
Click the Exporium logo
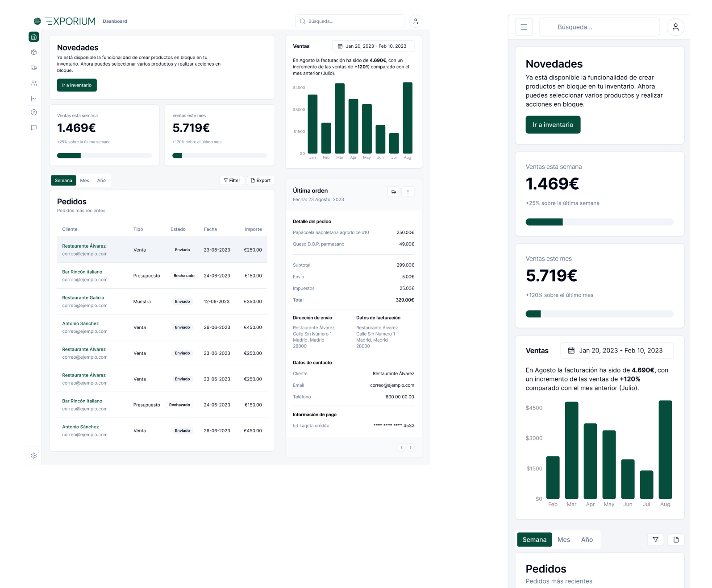(x=65, y=21)
